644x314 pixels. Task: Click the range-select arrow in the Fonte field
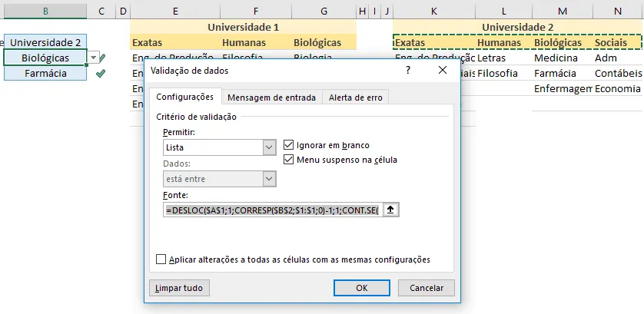pyautogui.click(x=390, y=210)
